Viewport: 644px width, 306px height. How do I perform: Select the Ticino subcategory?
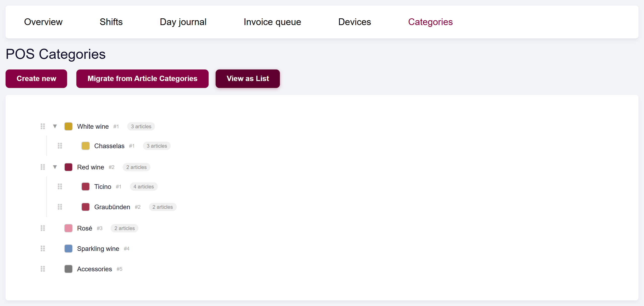pos(103,186)
